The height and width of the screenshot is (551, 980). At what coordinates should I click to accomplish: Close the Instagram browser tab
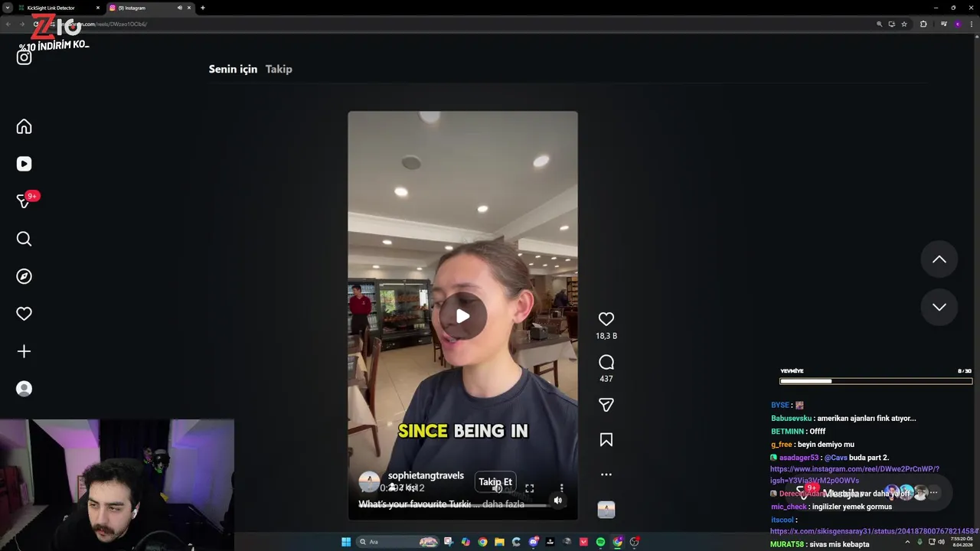pos(188,8)
